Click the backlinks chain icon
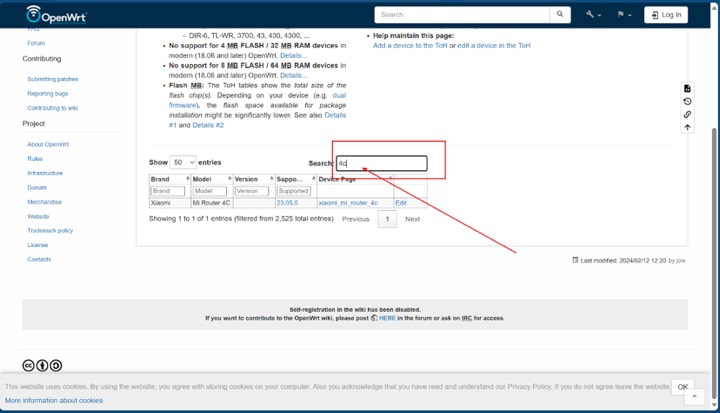This screenshot has height=413, width=720. click(x=687, y=115)
